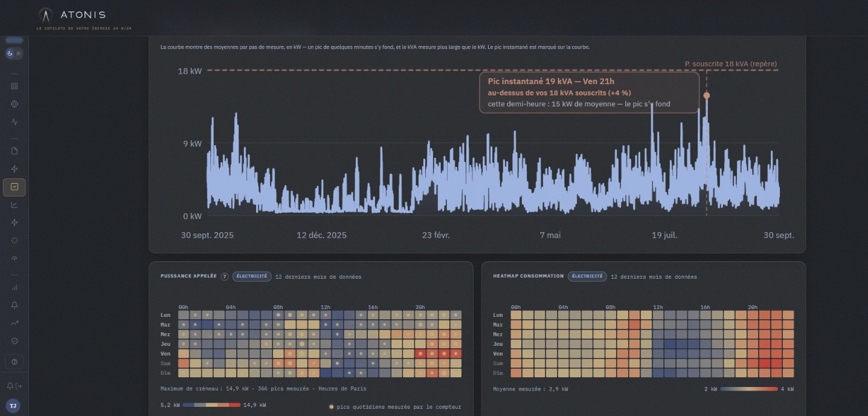Screen dimensions: 868x416
Task: Click the 18 kW axis label
Action: point(190,71)
